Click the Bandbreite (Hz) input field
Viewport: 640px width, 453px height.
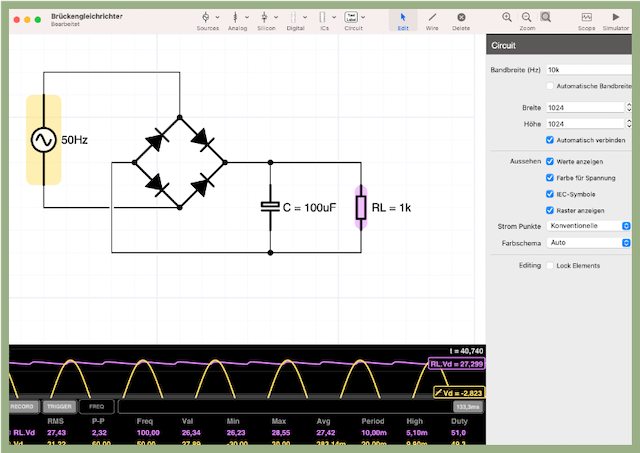(588, 70)
